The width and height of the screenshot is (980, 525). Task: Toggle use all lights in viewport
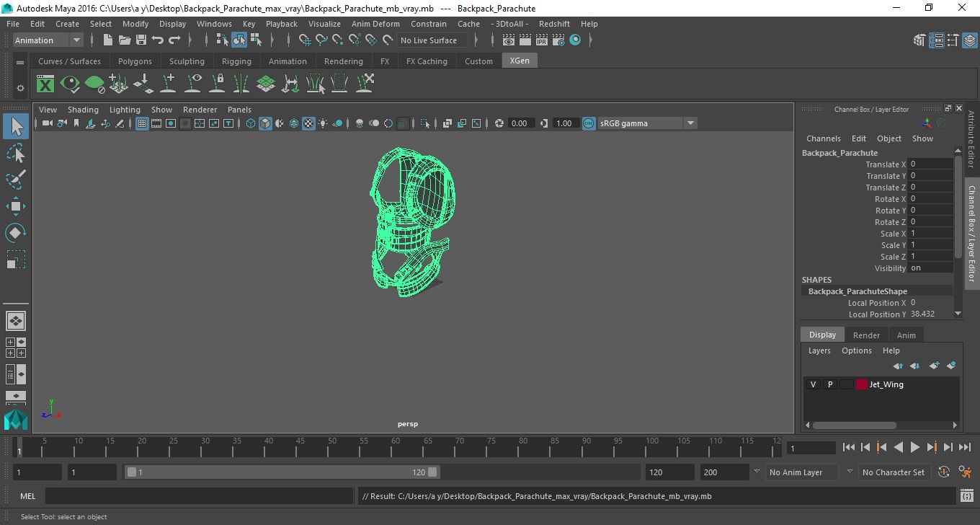(323, 123)
